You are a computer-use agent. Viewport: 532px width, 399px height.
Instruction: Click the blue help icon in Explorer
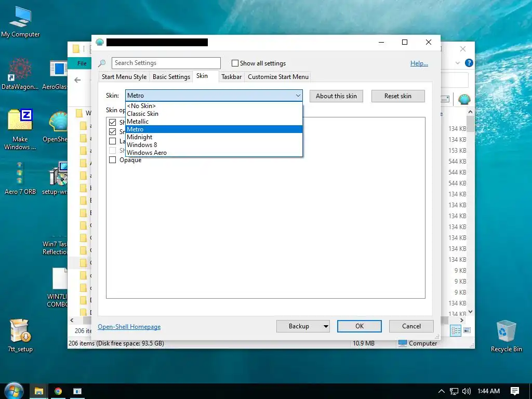(x=469, y=63)
